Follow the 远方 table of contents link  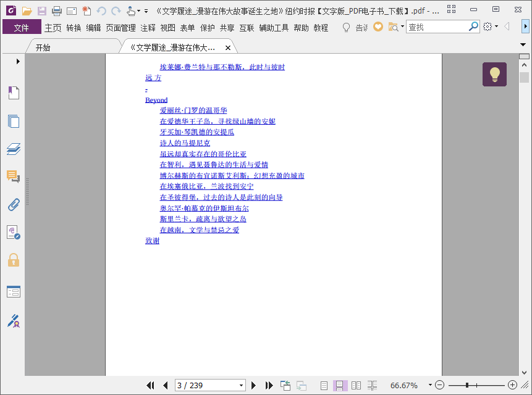153,78
